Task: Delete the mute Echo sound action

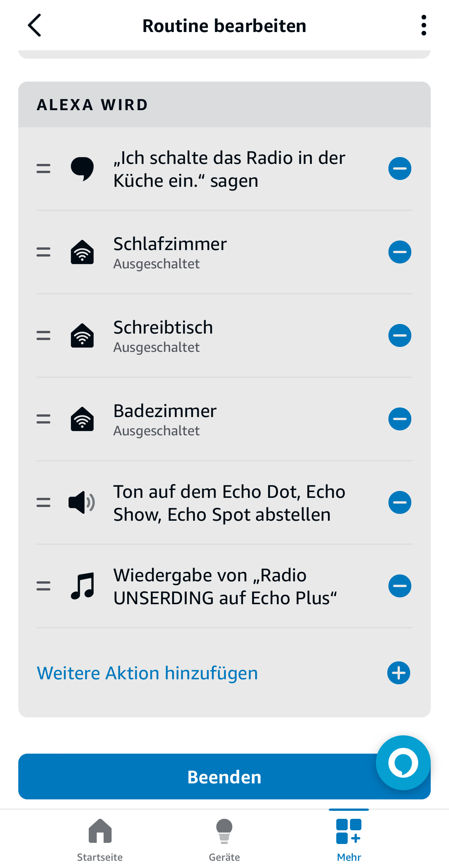Action: [x=399, y=502]
